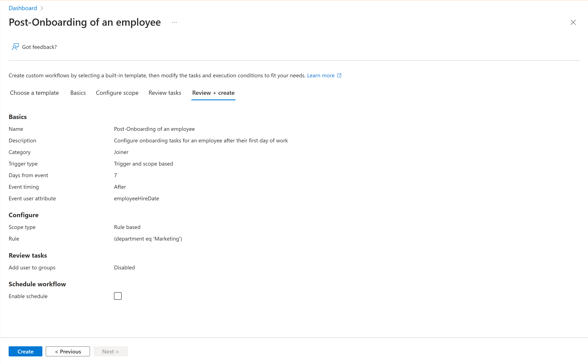Click the user feedback avatar icon
The height and width of the screenshot is (364, 588).
[x=15, y=47]
